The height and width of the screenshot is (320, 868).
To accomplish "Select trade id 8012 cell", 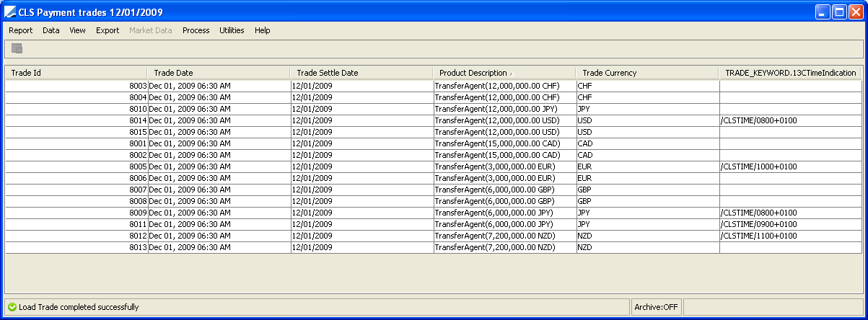I will click(x=76, y=236).
